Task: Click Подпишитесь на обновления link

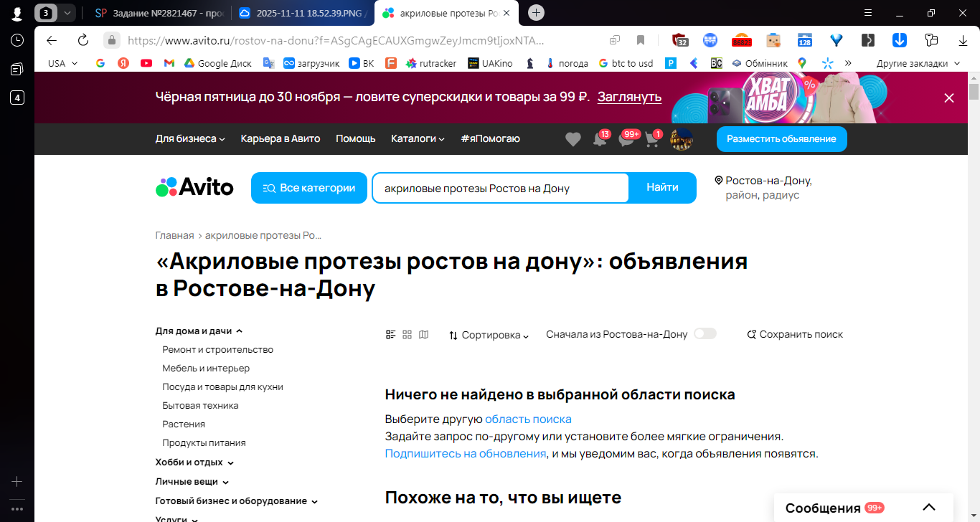Action: pyautogui.click(x=466, y=453)
